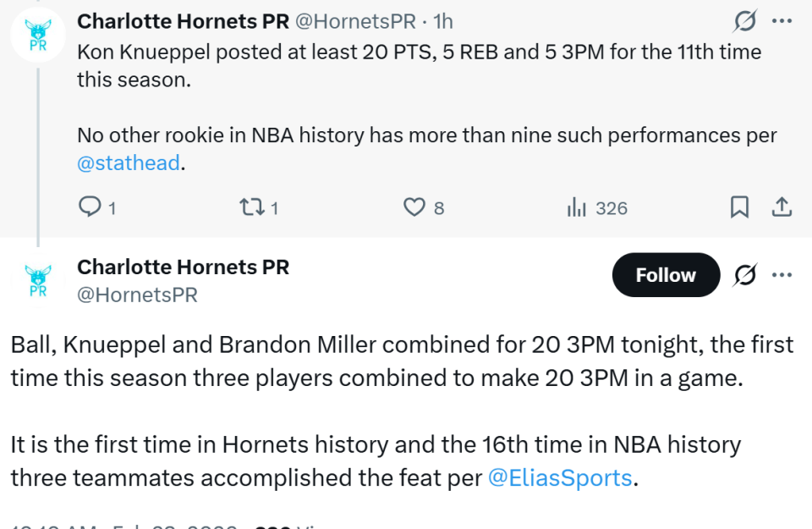
Task: Click the @HornetsPR handle under the second tweet name
Action: (137, 295)
